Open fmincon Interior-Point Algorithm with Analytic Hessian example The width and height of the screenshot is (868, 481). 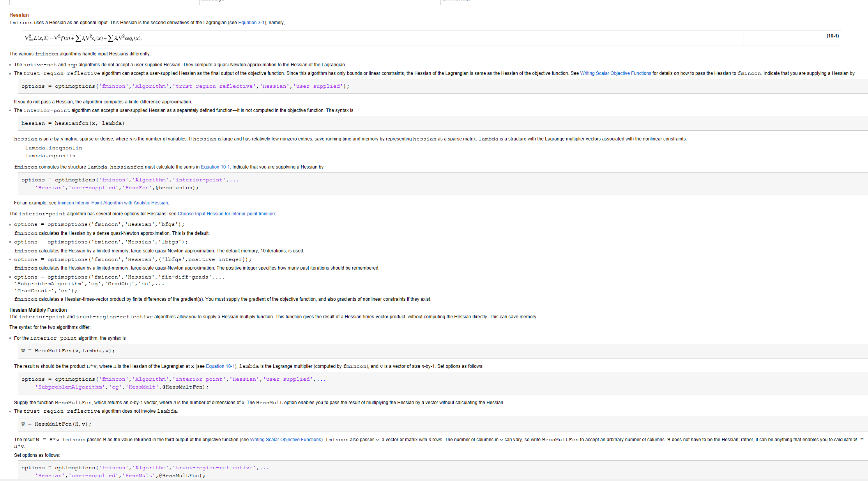pos(113,203)
